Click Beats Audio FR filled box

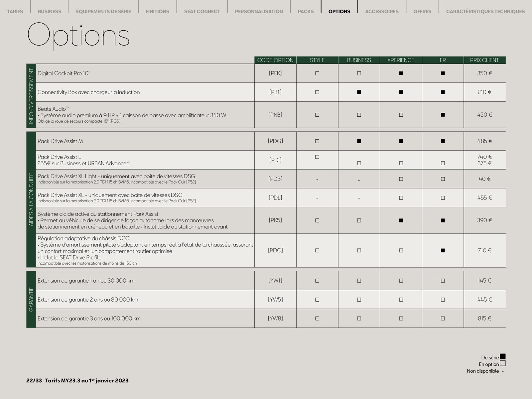pyautogui.click(x=443, y=115)
